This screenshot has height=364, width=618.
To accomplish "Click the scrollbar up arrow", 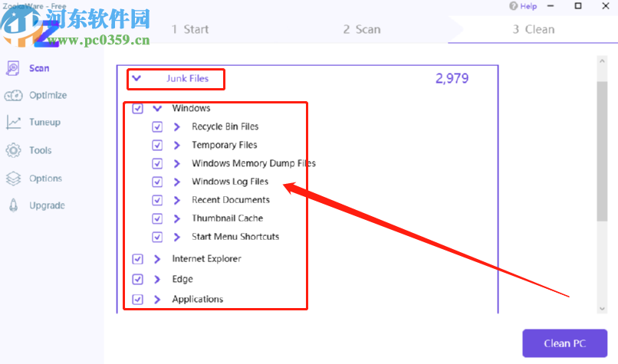I will click(602, 61).
